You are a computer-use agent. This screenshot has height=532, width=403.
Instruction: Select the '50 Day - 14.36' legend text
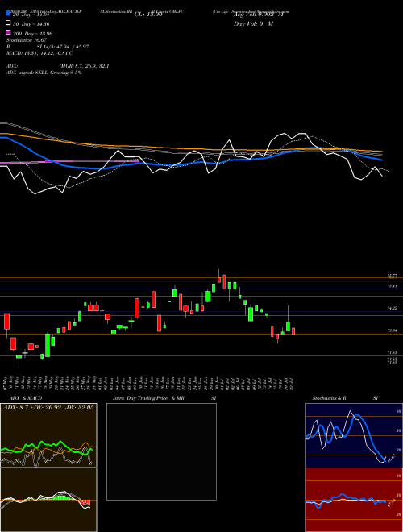(31, 24)
